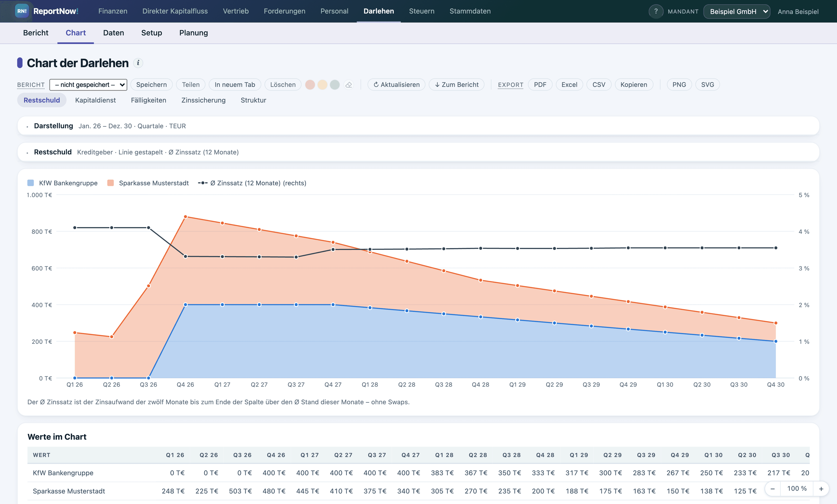Select the Zinssicherung chart view
Screen dimensions: 837x504
pos(204,100)
